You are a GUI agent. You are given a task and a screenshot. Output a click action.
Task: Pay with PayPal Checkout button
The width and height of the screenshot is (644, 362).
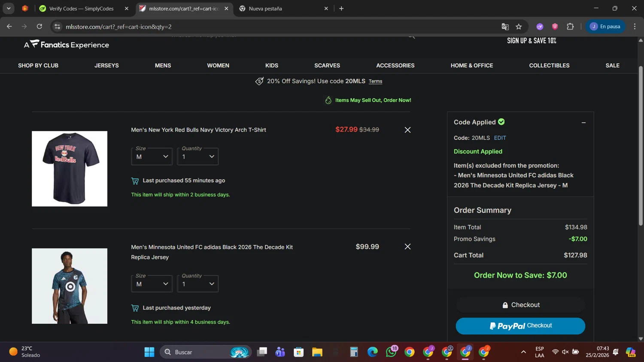(x=520, y=326)
